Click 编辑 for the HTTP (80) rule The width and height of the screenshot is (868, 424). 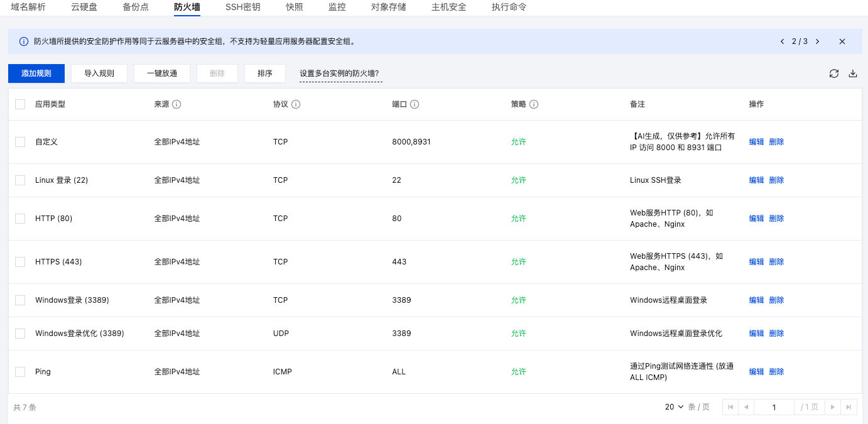[x=756, y=219]
